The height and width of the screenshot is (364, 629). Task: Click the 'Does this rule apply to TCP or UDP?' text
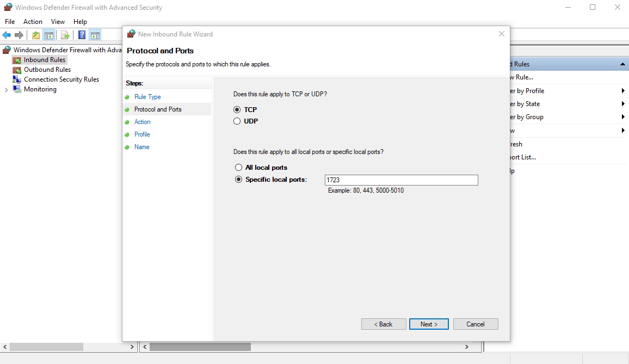(280, 94)
